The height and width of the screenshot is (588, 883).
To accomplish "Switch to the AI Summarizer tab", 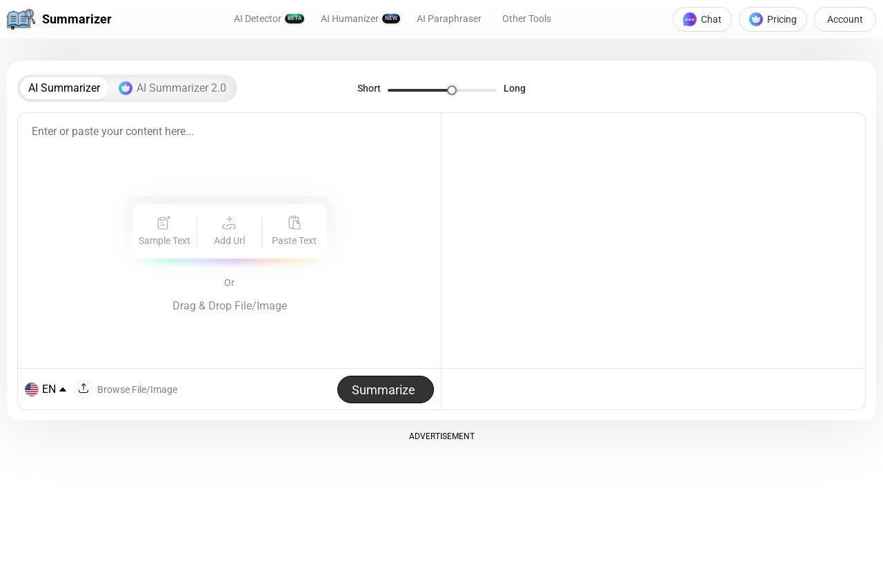I will pyautogui.click(x=64, y=88).
